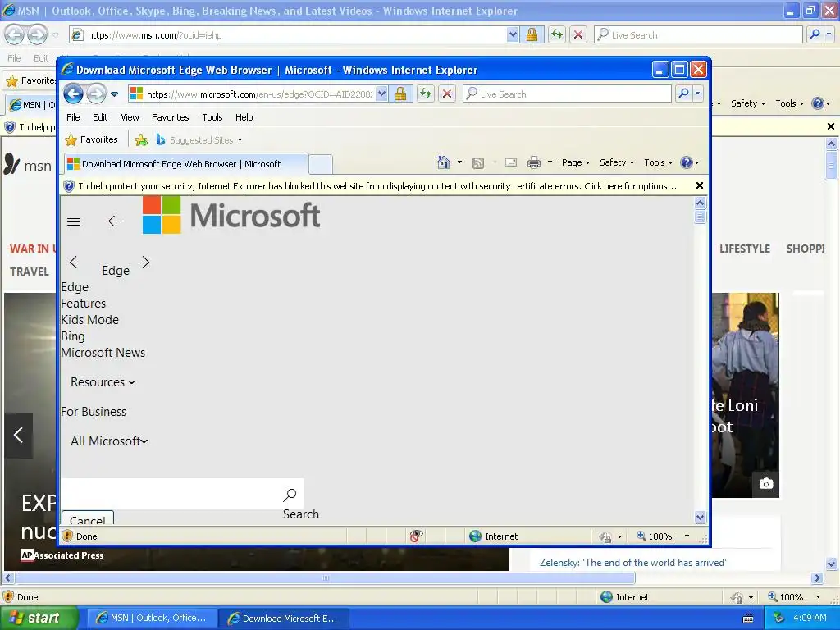Open Help menu in front window
The height and width of the screenshot is (630, 840).
click(x=244, y=117)
